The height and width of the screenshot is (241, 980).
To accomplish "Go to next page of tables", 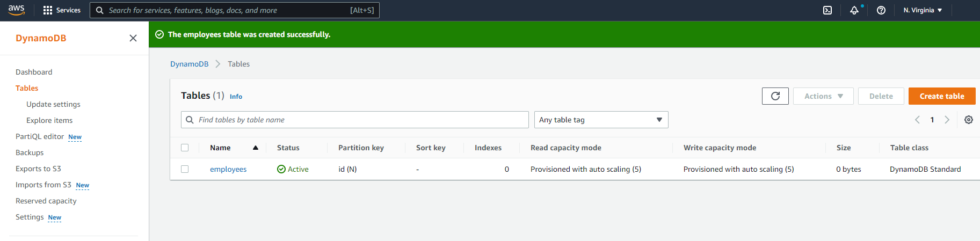I will click(947, 120).
